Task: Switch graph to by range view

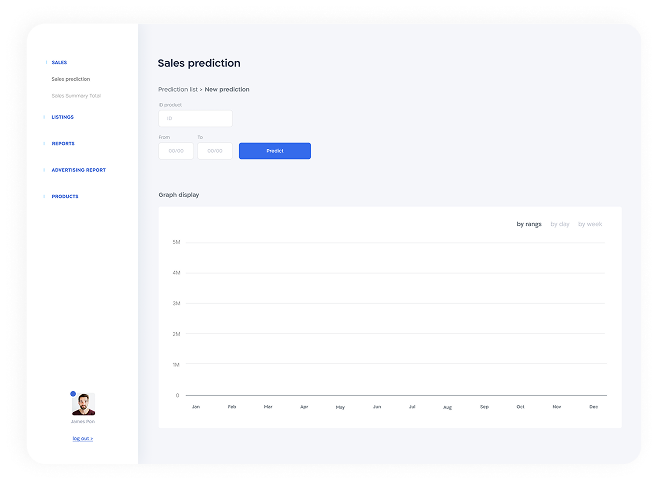Action: [x=529, y=224]
